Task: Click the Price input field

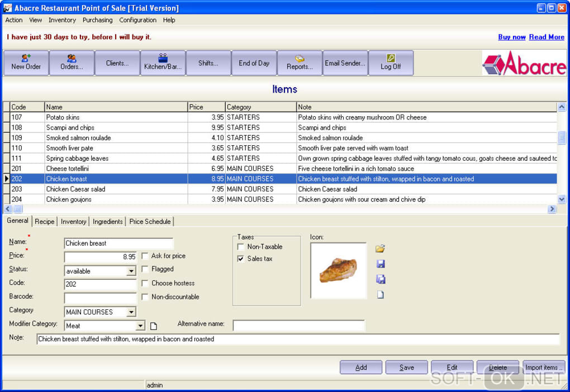Action: [x=101, y=257]
